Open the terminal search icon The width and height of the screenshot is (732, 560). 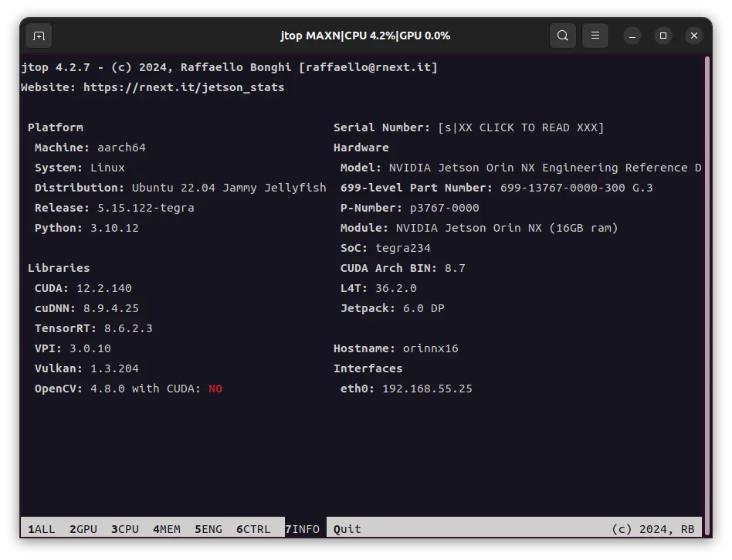pos(563,36)
